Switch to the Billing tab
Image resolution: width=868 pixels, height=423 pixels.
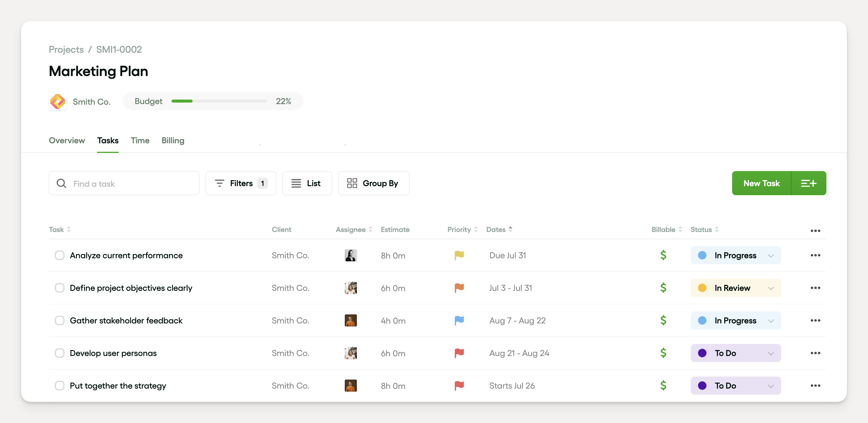(x=172, y=140)
